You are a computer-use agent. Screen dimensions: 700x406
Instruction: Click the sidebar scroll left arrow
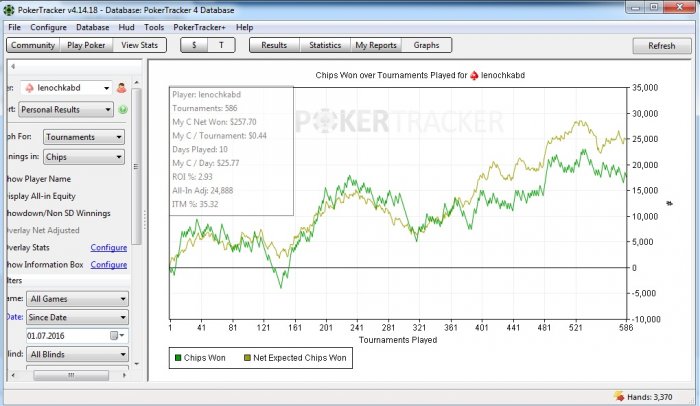13,375
